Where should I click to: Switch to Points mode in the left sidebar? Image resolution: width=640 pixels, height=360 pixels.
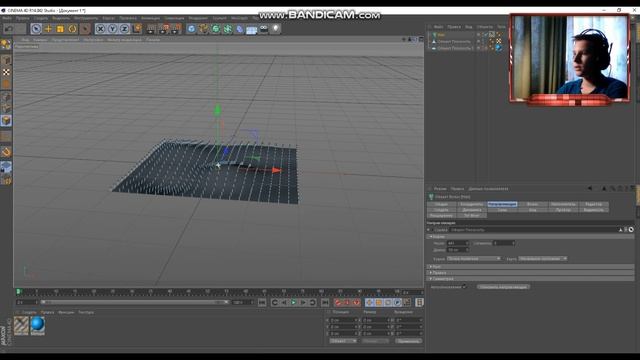coord(6,97)
